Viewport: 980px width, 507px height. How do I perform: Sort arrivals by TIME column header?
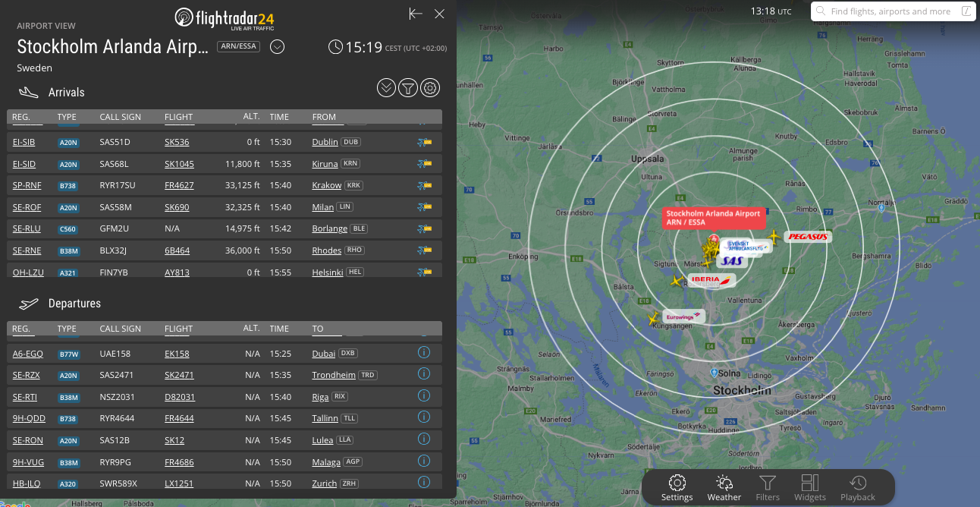pyautogui.click(x=279, y=117)
